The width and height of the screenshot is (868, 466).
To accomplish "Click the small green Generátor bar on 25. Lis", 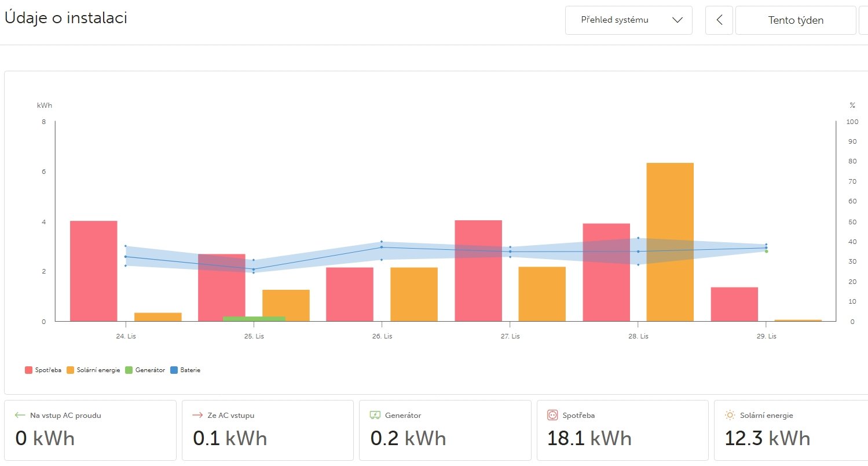I will click(254, 318).
